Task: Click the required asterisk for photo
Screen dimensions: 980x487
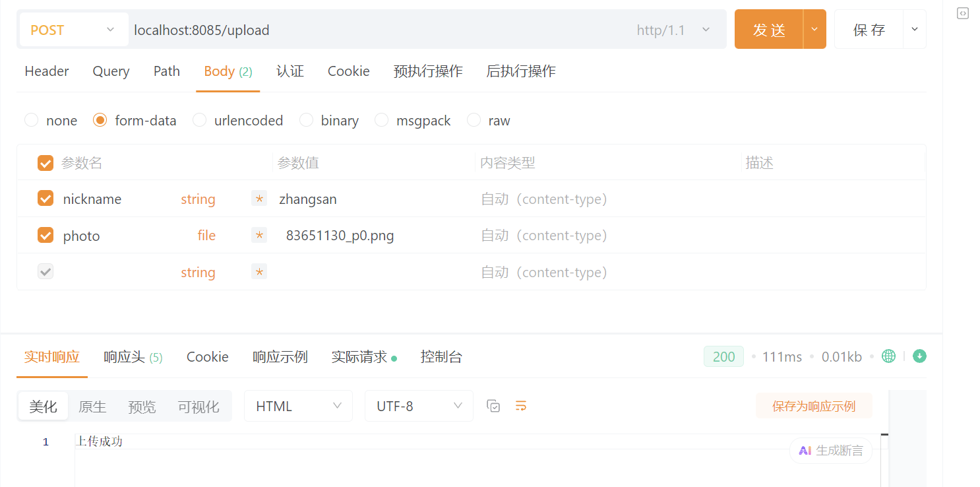Action: point(259,236)
